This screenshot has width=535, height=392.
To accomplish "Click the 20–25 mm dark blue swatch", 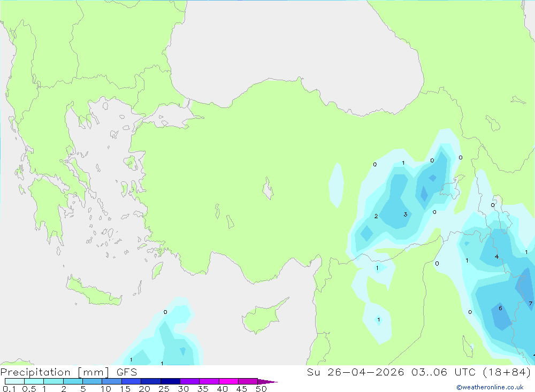I will click(x=151, y=381).
